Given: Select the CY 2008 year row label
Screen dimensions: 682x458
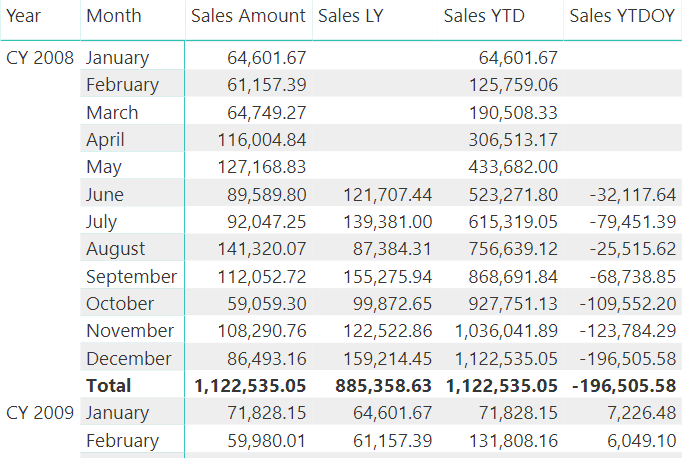Looking at the screenshot, I should coord(40,58).
